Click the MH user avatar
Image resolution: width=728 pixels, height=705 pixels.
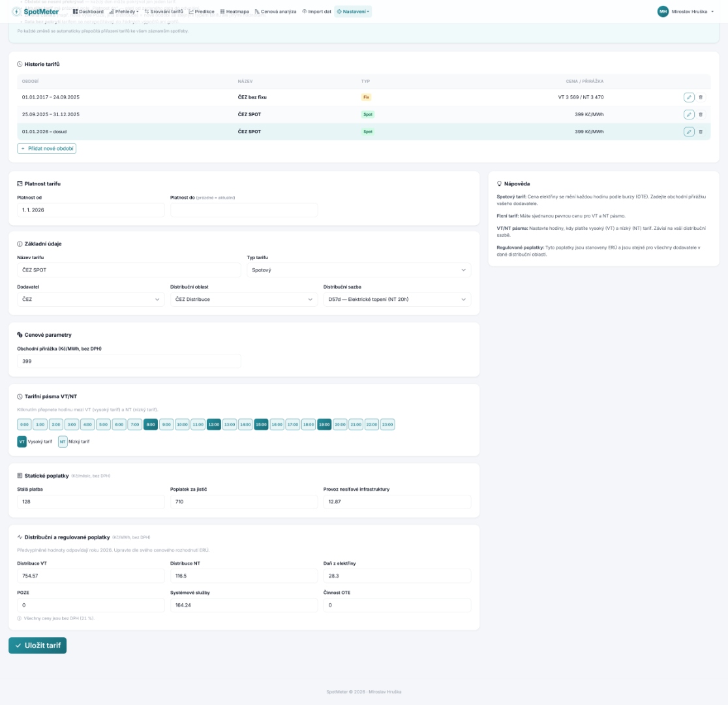click(x=663, y=11)
